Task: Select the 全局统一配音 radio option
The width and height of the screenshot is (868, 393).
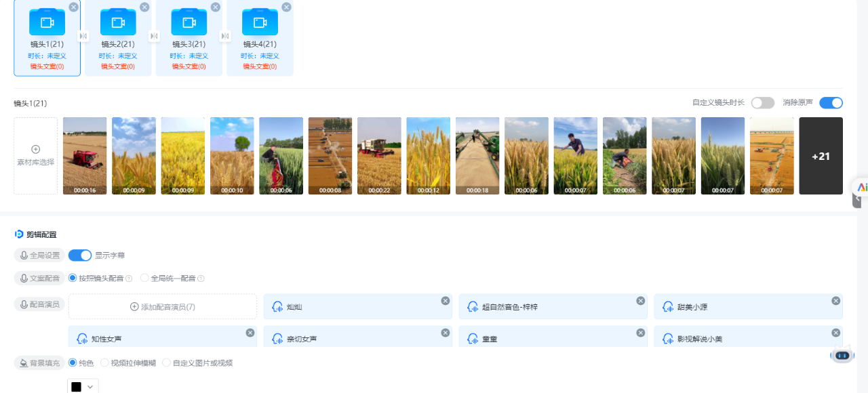Action: pos(144,278)
